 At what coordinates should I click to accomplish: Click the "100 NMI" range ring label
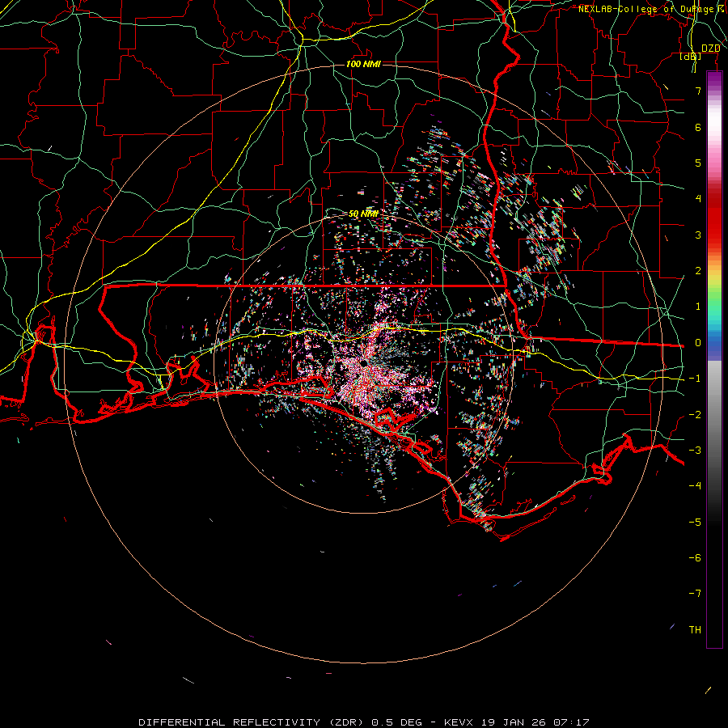(363, 64)
